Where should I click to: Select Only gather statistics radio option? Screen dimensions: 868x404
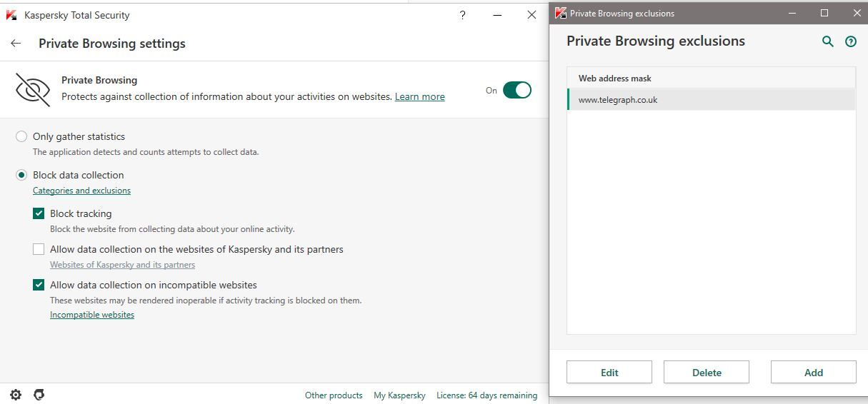[21, 136]
